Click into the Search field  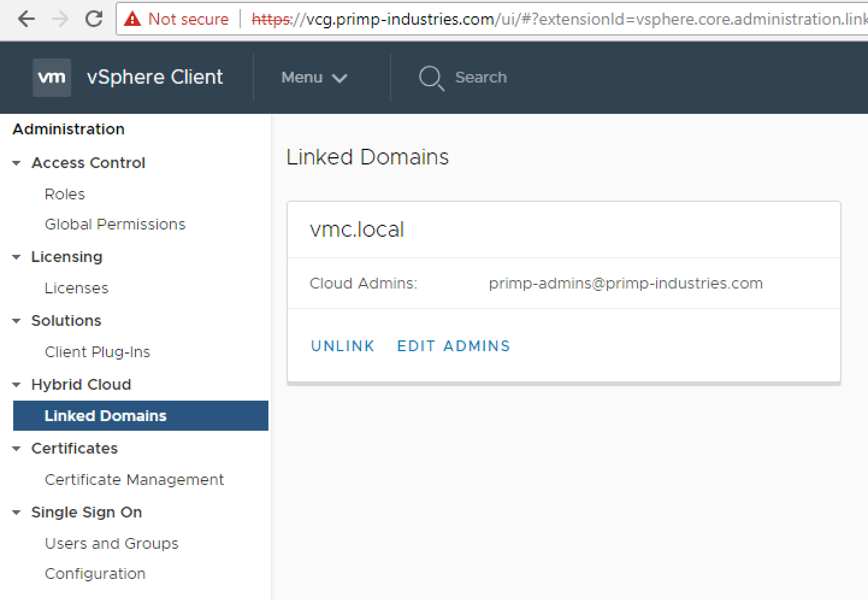click(x=481, y=78)
